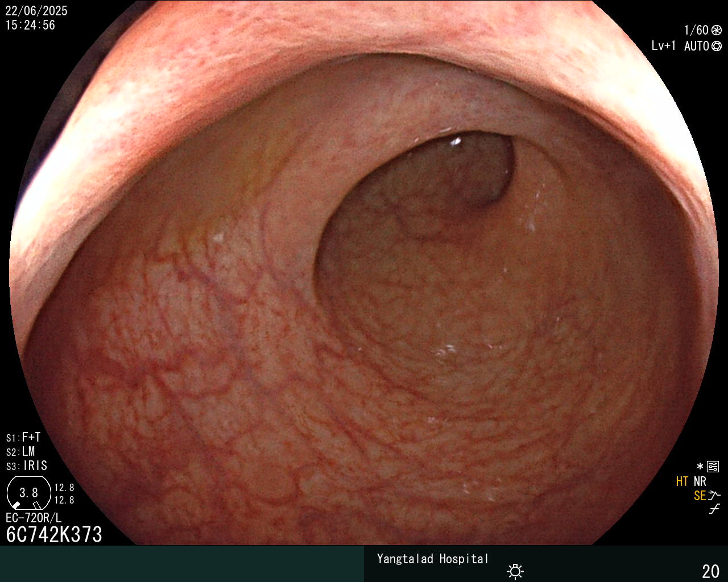Click the scope tip diagram showing 3.8
728x582 pixels.
(x=28, y=493)
